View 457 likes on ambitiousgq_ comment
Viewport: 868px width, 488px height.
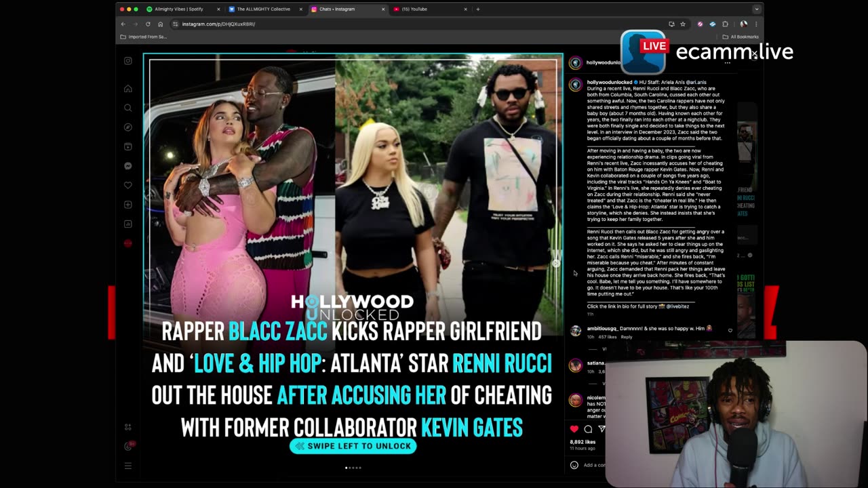click(608, 337)
